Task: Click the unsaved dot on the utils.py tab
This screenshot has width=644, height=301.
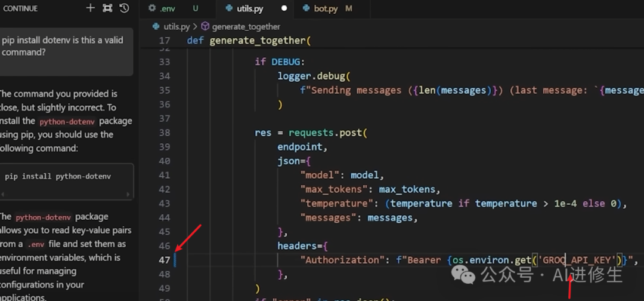Action: tap(284, 8)
